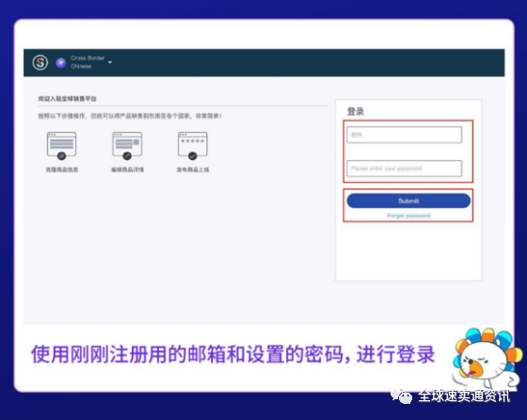527x420 pixels.
Task: Click the 克隆商品信息 label under first icon
Action: pos(62,170)
